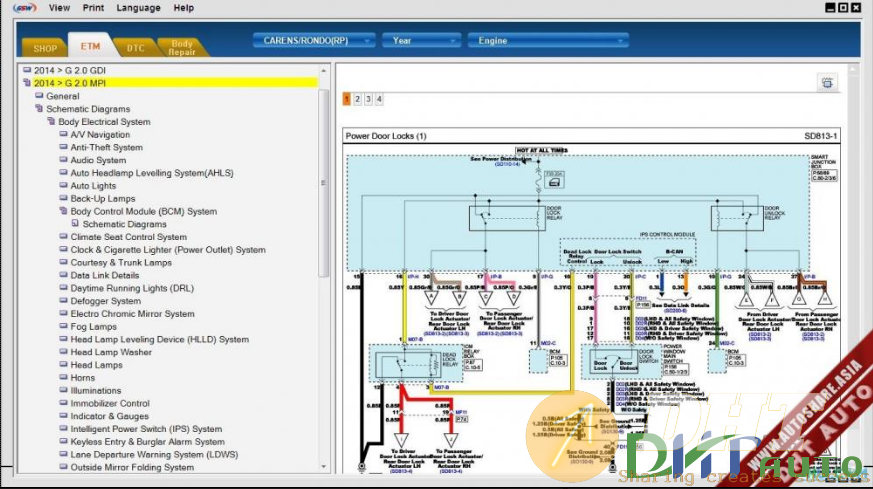Click the Illuminations book icon
The height and width of the screenshot is (489, 873).
[x=63, y=390]
